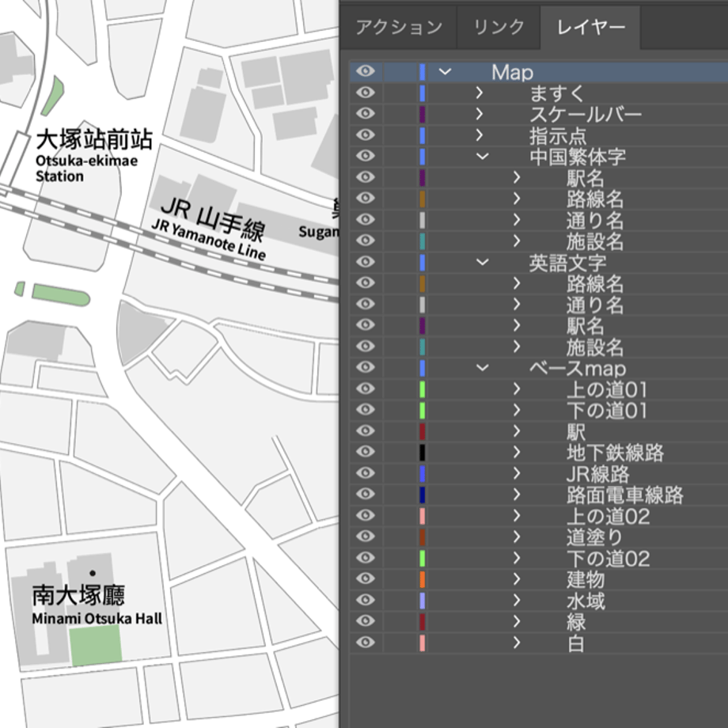Collapse the 中国繁体字 group chevron
Screen dimensions: 728x728
tap(483, 157)
